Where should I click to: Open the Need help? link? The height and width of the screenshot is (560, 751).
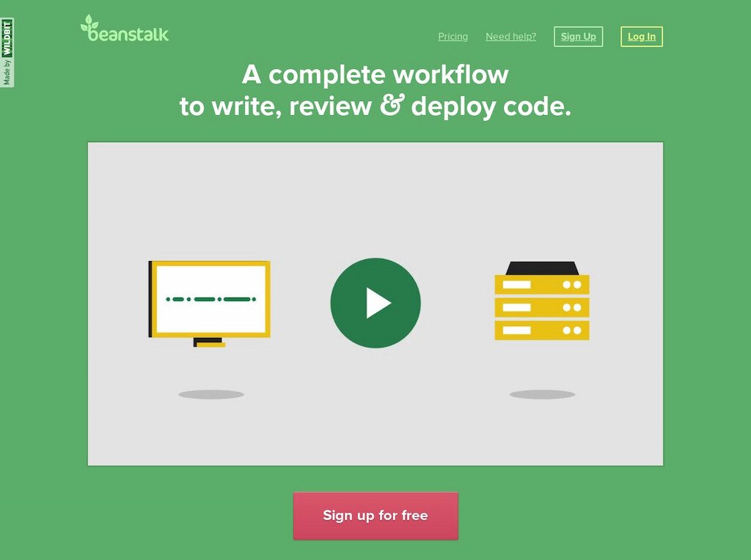coord(510,36)
